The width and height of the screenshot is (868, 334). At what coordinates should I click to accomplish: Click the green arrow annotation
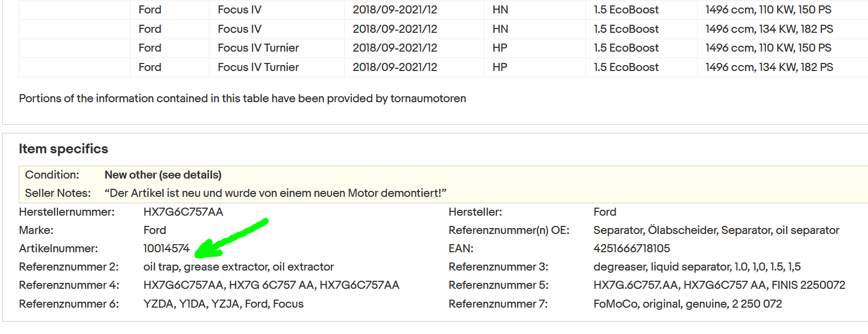tap(231, 237)
